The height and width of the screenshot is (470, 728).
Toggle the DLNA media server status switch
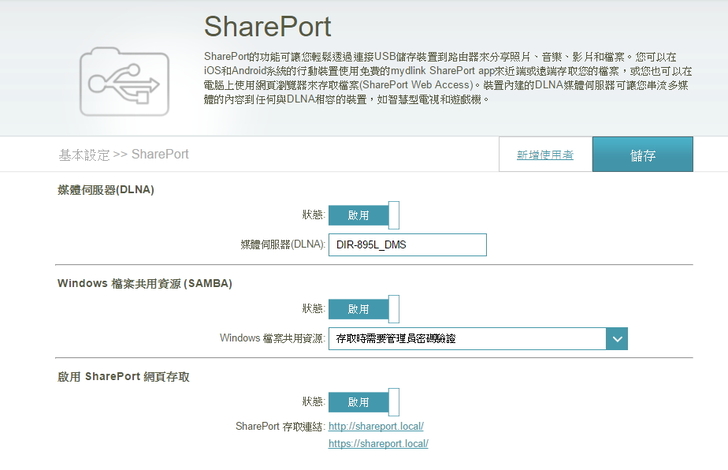364,215
